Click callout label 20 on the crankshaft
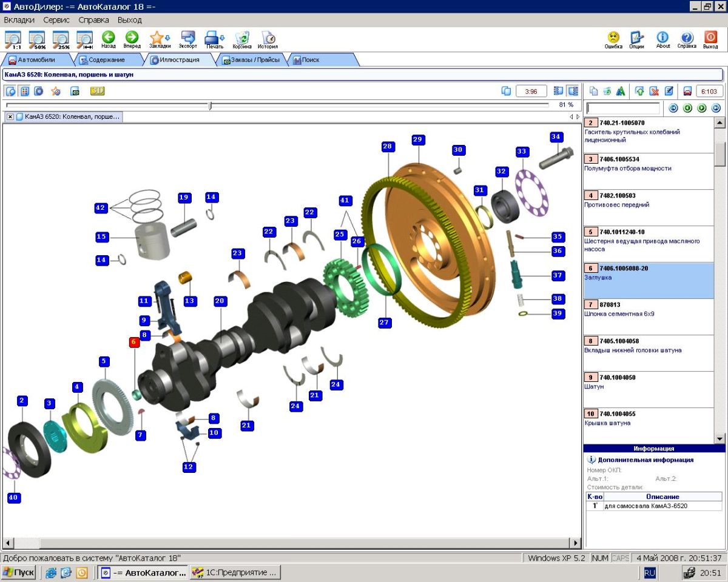 [220, 301]
